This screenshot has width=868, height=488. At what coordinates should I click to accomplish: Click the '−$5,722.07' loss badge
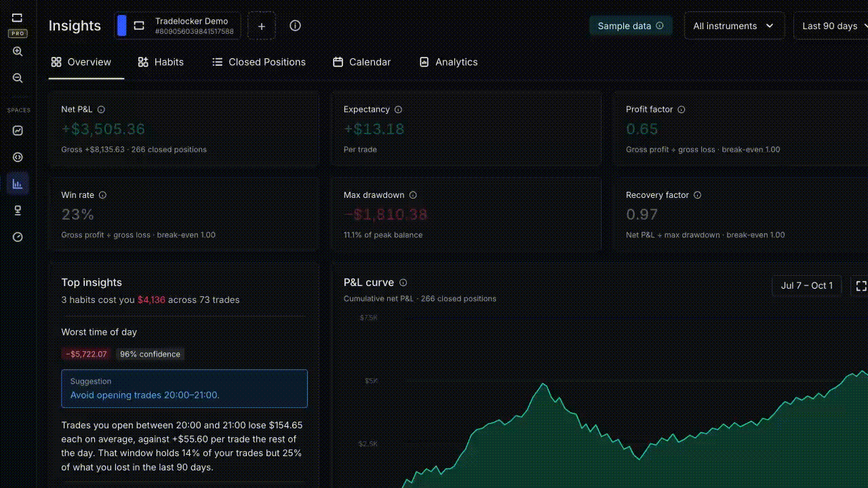tap(87, 354)
